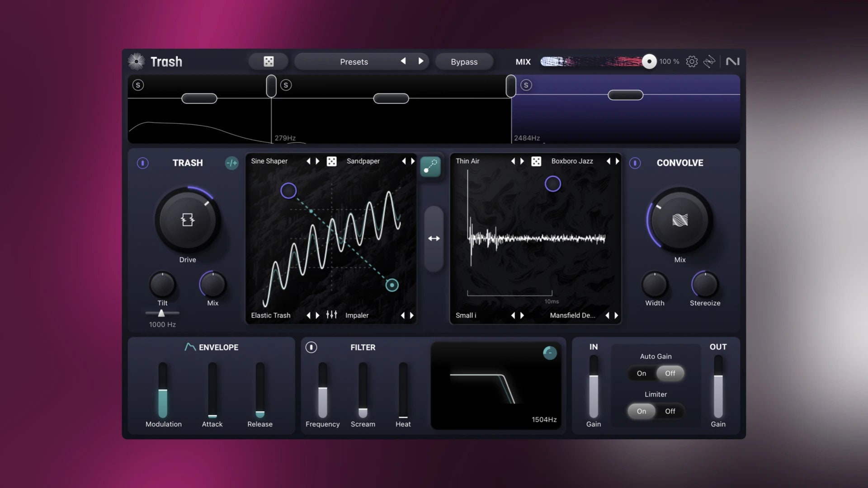The height and width of the screenshot is (488, 868).
Task: Click the filter Frequency slider
Action: 322,390
